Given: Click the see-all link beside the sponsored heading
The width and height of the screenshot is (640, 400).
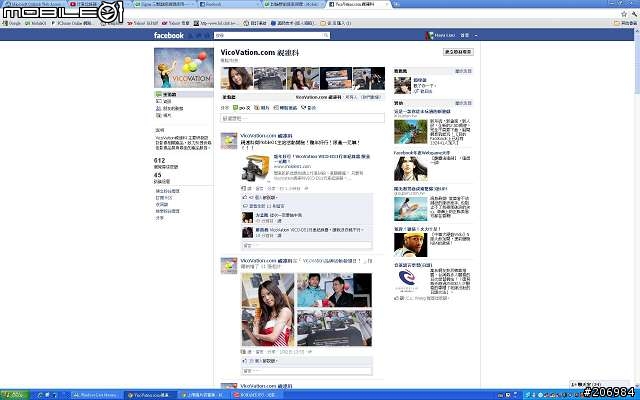Looking at the screenshot, I should [x=463, y=103].
